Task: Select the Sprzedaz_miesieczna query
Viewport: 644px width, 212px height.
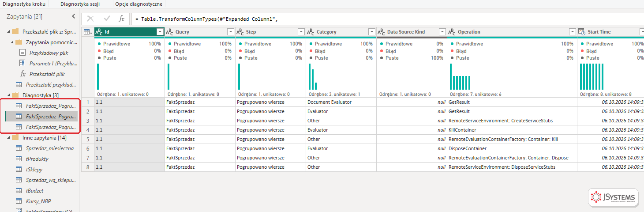Action: pyautogui.click(x=50, y=148)
